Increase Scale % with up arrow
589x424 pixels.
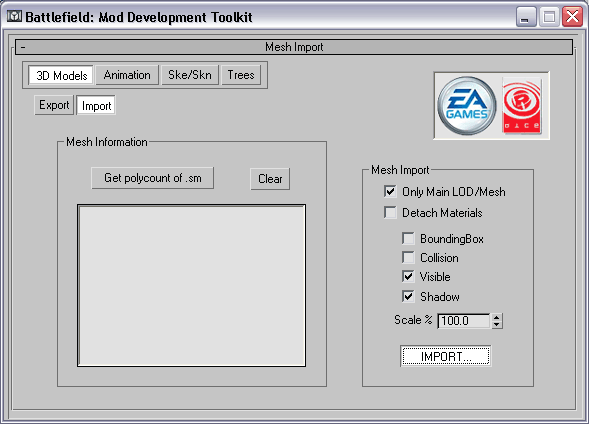click(497, 317)
